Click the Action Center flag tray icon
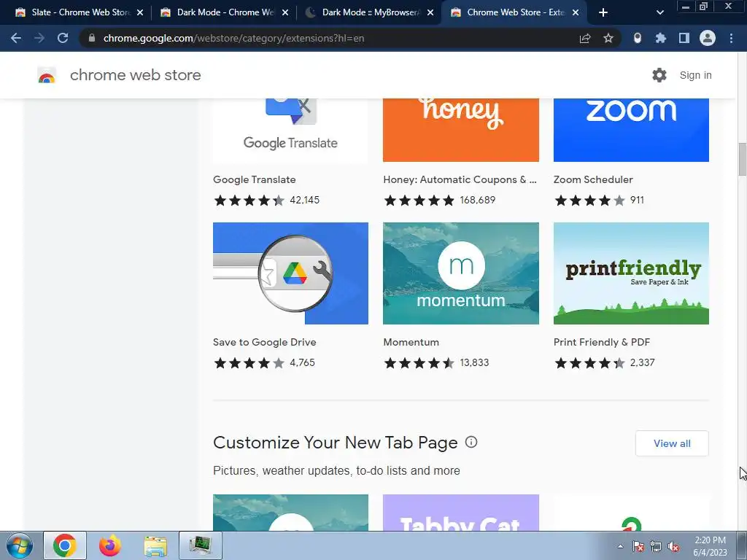Image resolution: width=747 pixels, height=560 pixels. point(638,546)
